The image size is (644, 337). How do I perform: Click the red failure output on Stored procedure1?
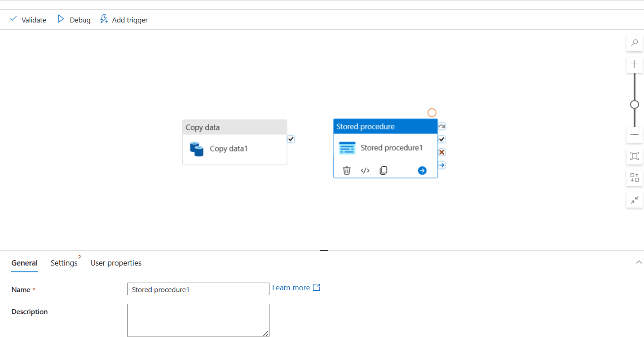click(441, 152)
